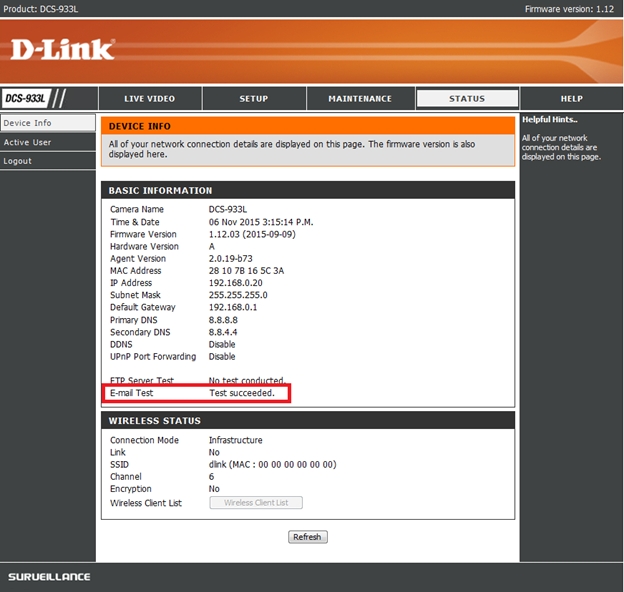Viewport: 624px width, 592px height.
Task: Open the Help tab
Action: (x=571, y=99)
